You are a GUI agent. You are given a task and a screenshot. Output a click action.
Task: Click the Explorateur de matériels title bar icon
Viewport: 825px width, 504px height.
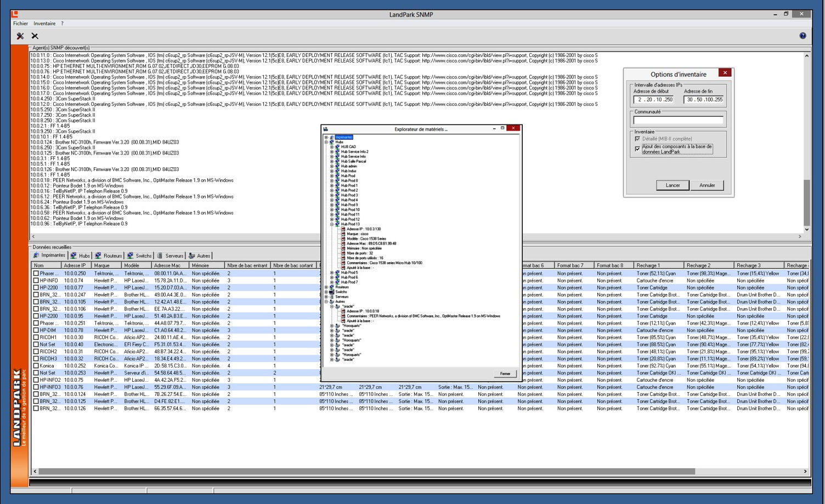pyautogui.click(x=325, y=129)
